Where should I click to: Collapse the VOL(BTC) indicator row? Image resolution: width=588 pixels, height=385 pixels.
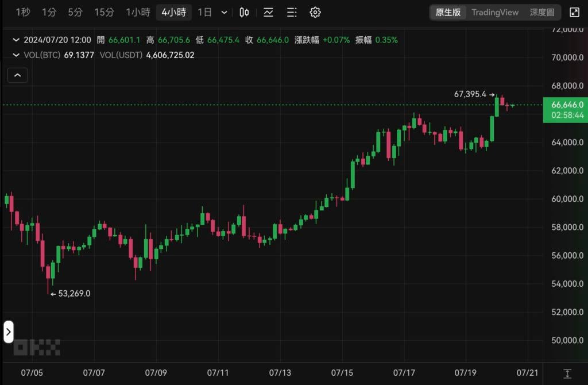[16, 55]
